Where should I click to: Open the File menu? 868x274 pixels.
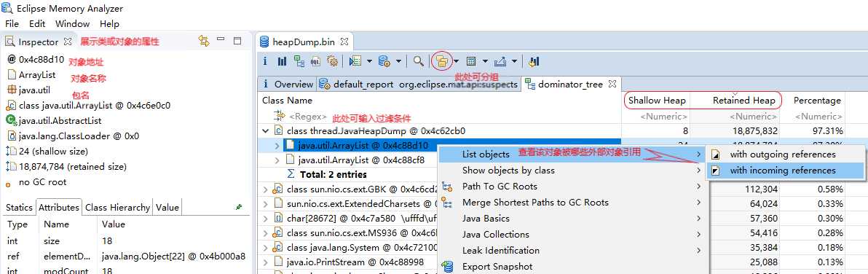point(12,24)
